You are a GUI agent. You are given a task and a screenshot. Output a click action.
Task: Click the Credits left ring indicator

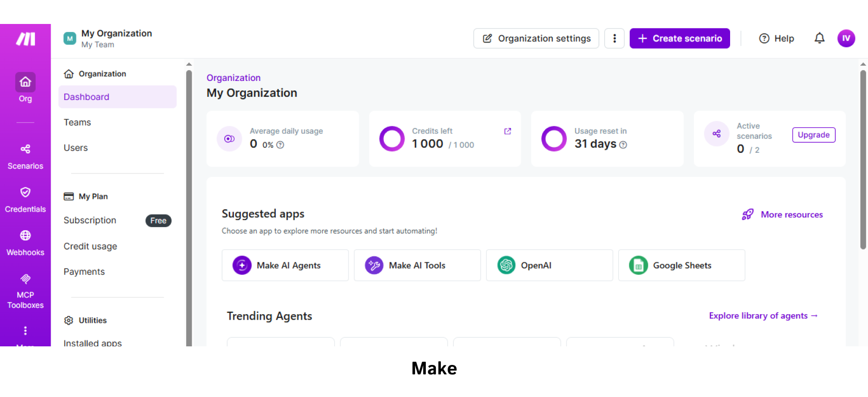click(392, 139)
